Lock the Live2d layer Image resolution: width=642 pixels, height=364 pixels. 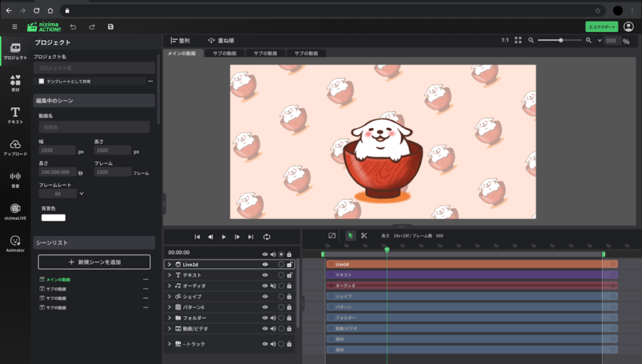pos(289,264)
